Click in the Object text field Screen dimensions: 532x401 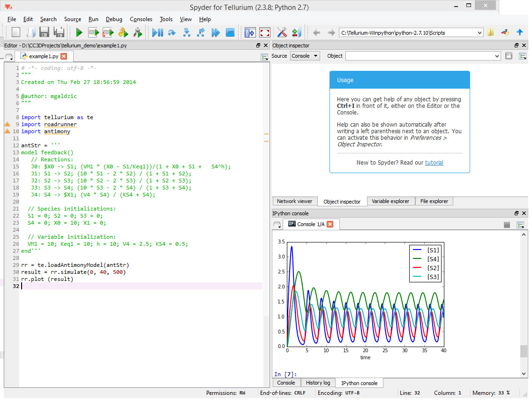click(420, 56)
